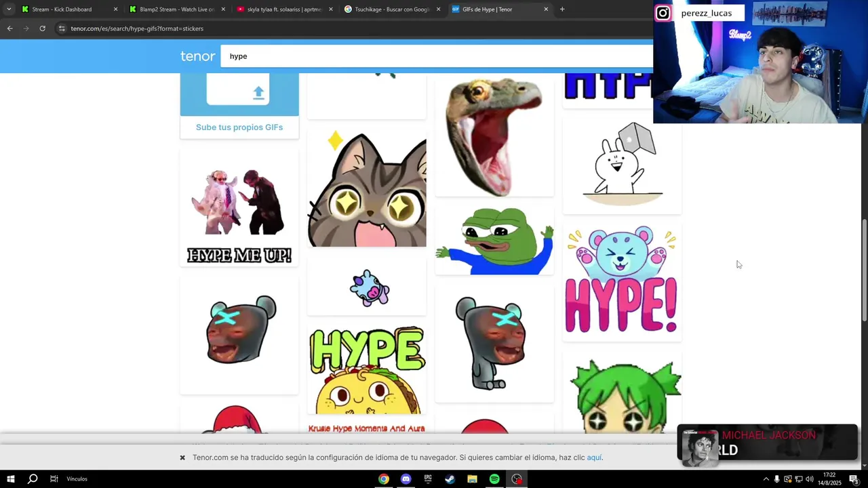Open the bear head with cyan X sticker
This screenshot has width=868, height=488.
pyautogui.click(x=239, y=335)
